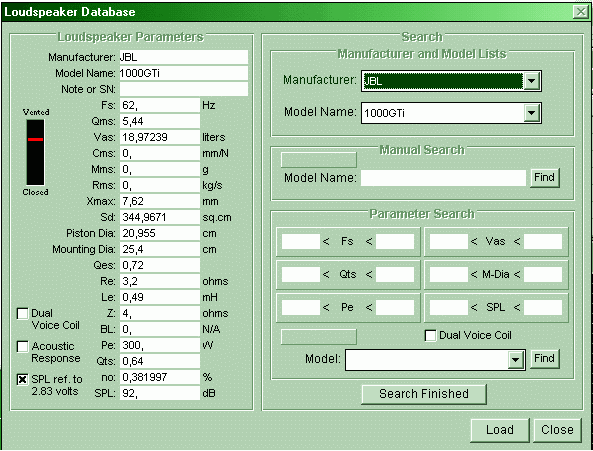Toggle the Dual Voice Coil checkbox in Loudspeaker Parameters
This screenshot has width=593, height=451.
click(x=23, y=313)
